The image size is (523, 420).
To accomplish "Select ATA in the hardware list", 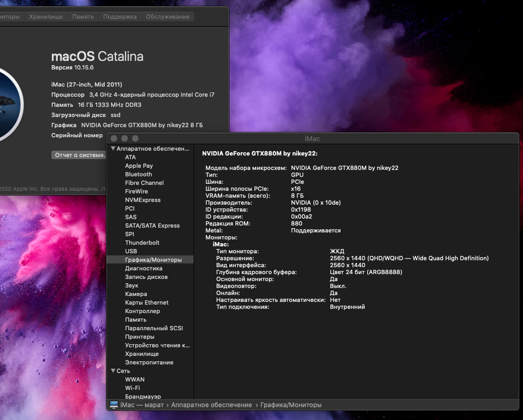I will [x=130, y=157].
